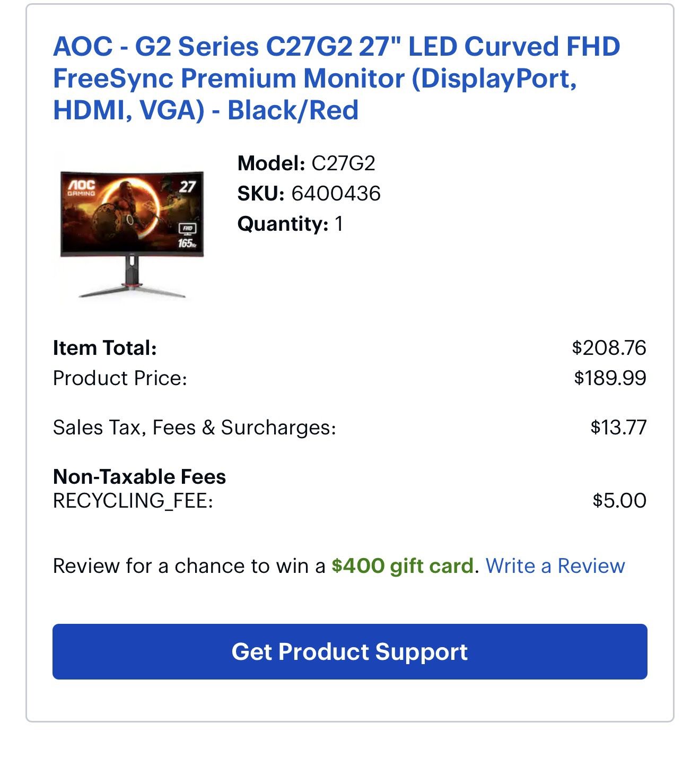The image size is (700, 775).
Task: Select the Non-Taxable Fees heading
Action: click(139, 476)
